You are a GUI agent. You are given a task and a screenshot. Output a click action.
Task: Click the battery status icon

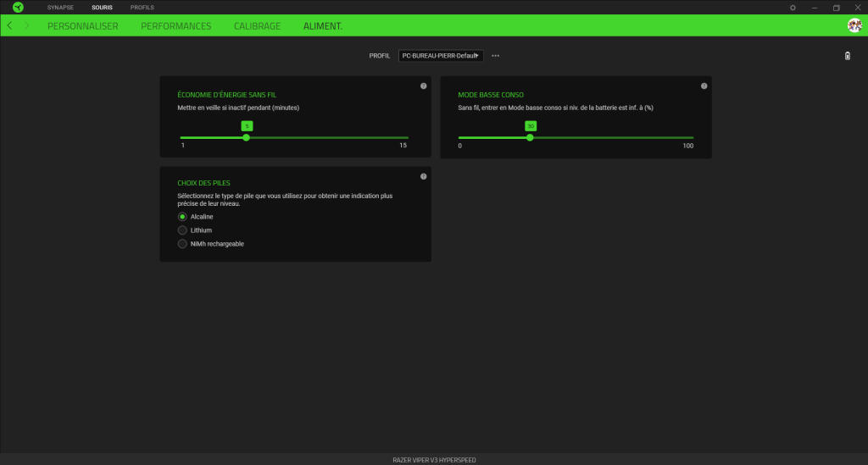coord(848,56)
